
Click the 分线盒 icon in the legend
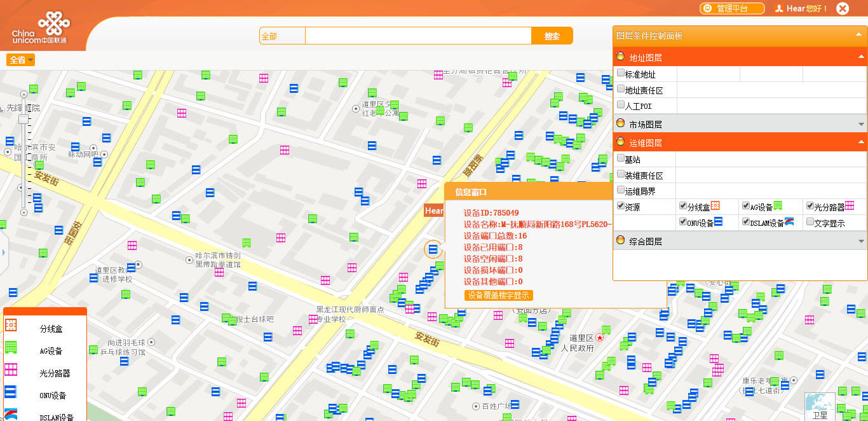point(11,325)
